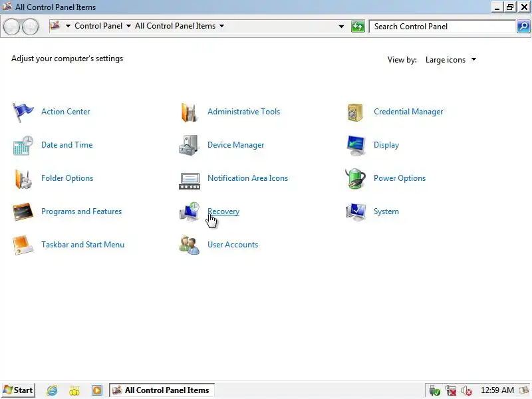This screenshot has height=399, width=532.
Task: Open the Programs and Features link
Action: 81,211
